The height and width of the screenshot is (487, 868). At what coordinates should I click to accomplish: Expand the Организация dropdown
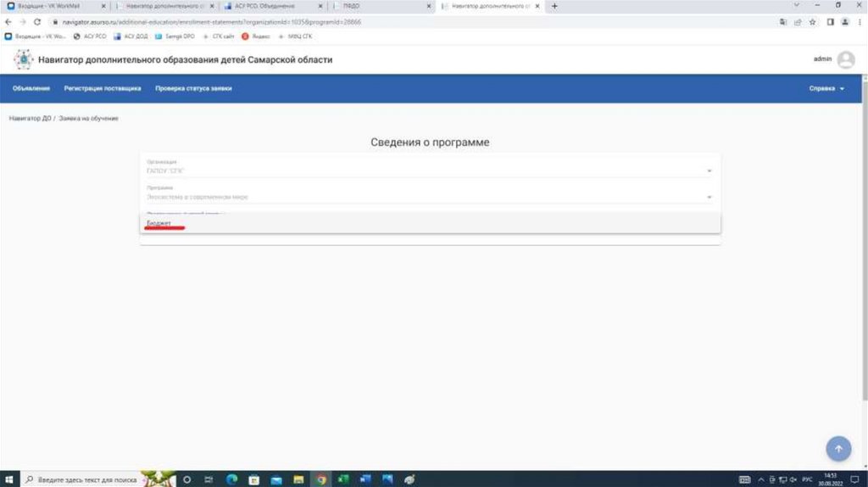[x=709, y=171]
